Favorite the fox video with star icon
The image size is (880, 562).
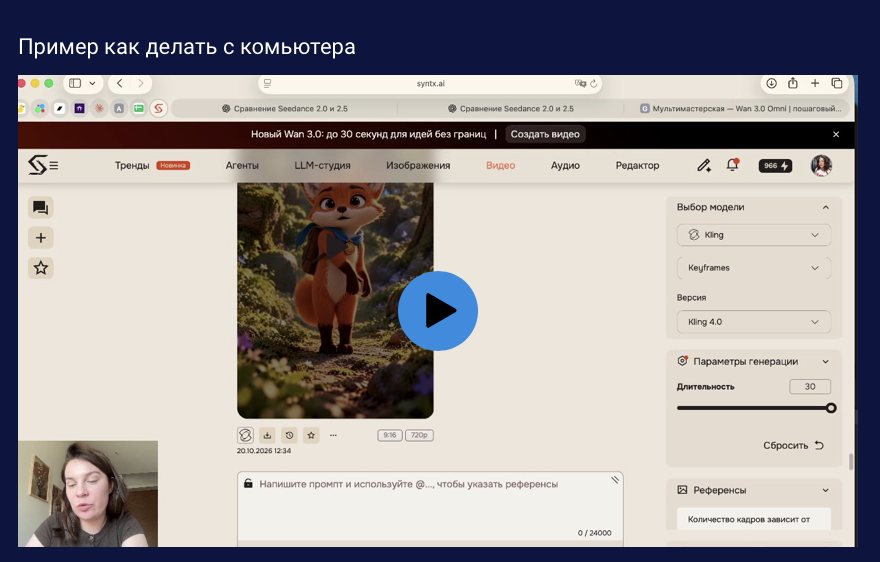pyautogui.click(x=311, y=435)
